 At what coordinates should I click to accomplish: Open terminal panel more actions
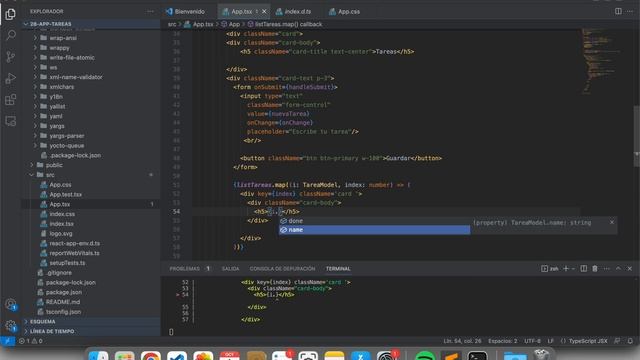[607, 269]
